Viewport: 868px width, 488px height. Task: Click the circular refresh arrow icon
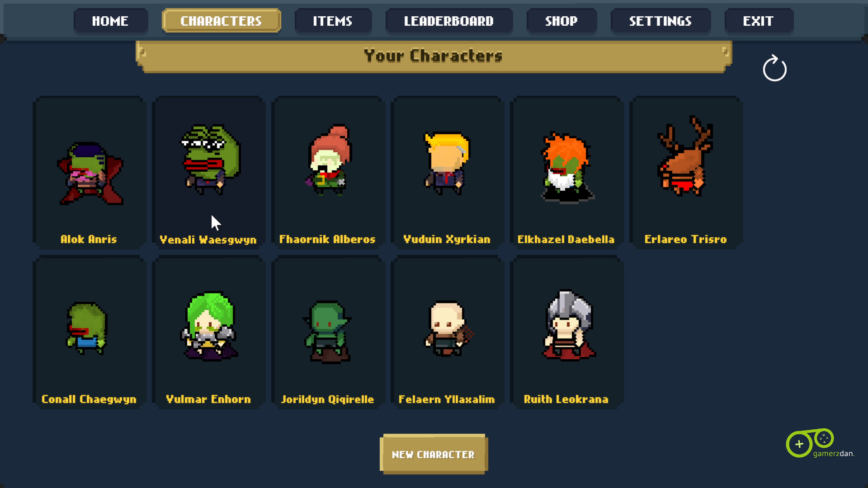pos(774,68)
